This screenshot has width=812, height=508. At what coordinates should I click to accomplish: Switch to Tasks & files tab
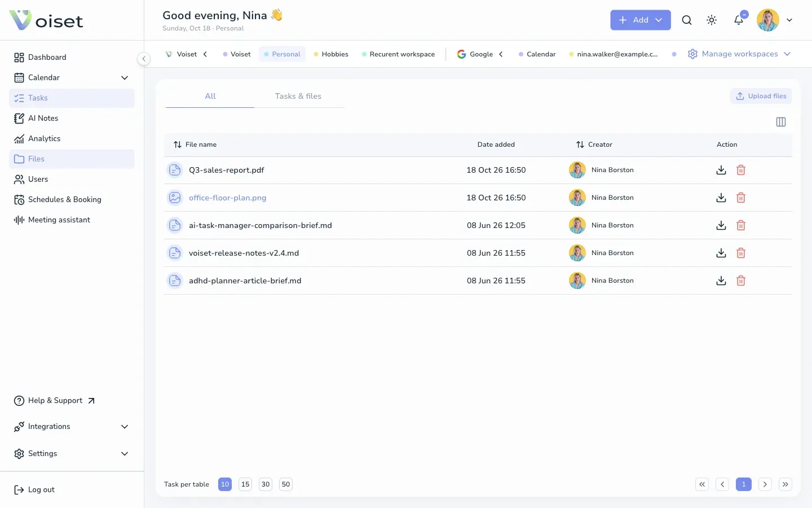click(x=298, y=96)
